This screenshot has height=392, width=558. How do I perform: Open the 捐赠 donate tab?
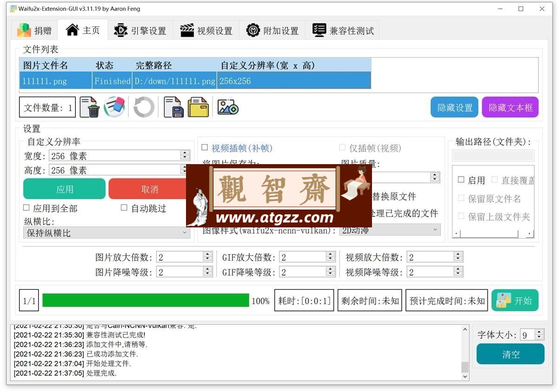point(34,30)
